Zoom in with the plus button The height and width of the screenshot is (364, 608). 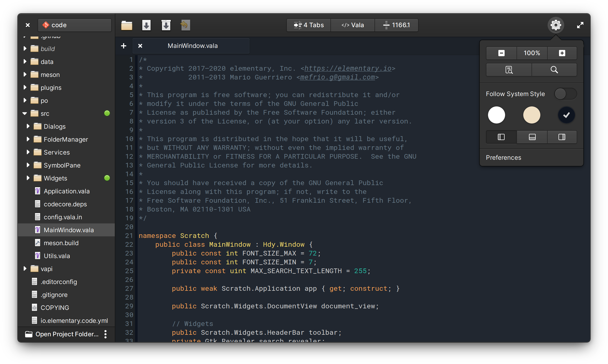click(x=562, y=53)
